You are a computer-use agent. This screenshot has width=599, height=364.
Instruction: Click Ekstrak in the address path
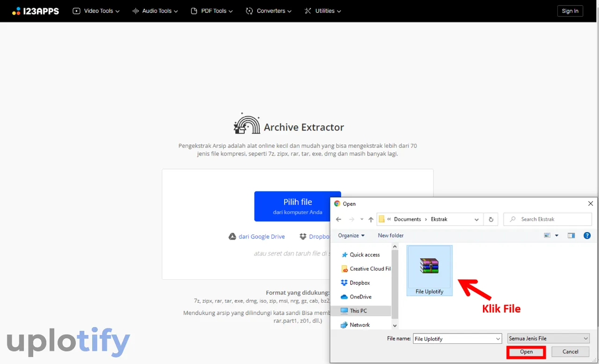pyautogui.click(x=439, y=219)
